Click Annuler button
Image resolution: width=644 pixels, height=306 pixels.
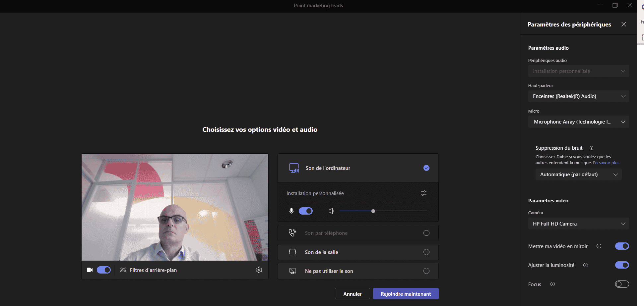353,294
